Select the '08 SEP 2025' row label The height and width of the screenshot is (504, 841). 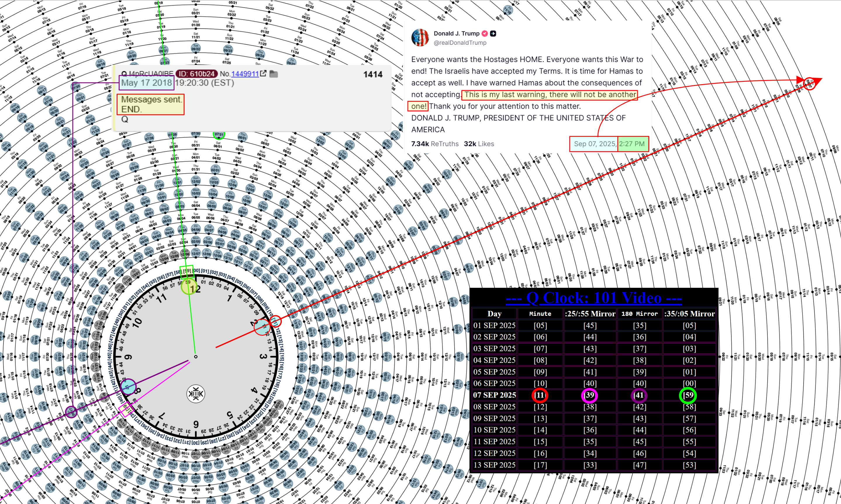(494, 406)
